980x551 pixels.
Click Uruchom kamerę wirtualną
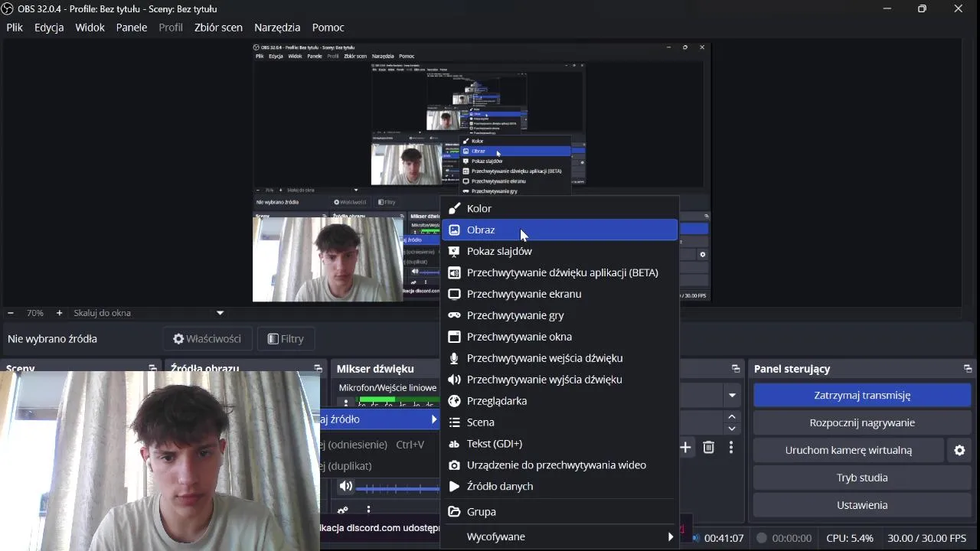coord(848,450)
